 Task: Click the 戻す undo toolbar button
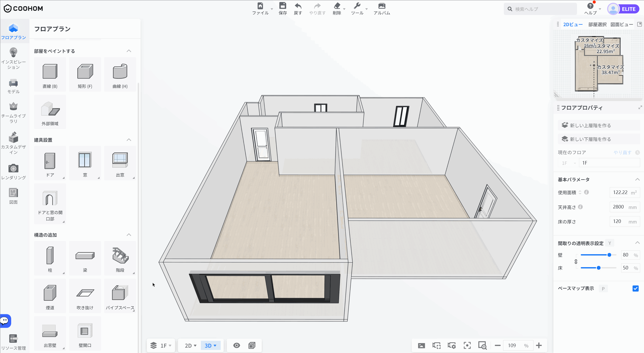pos(298,9)
